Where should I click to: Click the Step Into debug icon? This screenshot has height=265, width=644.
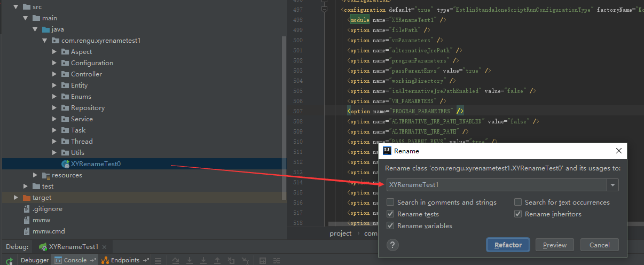tap(190, 261)
